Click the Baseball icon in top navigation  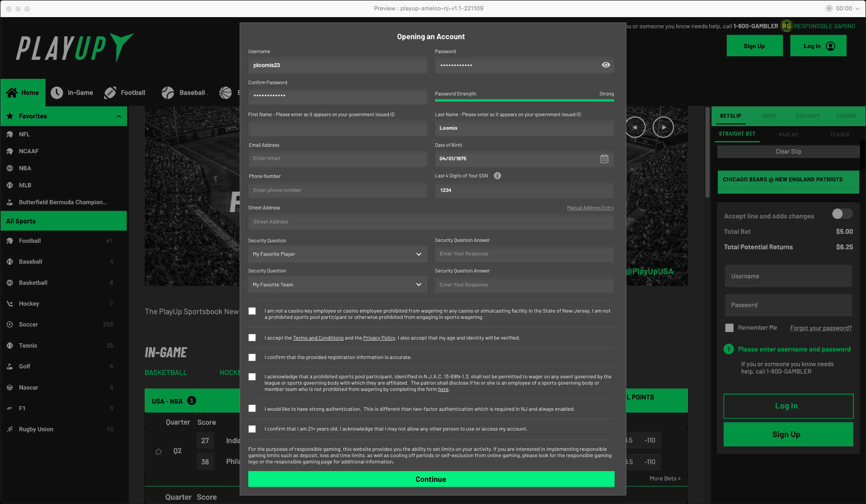(x=168, y=93)
